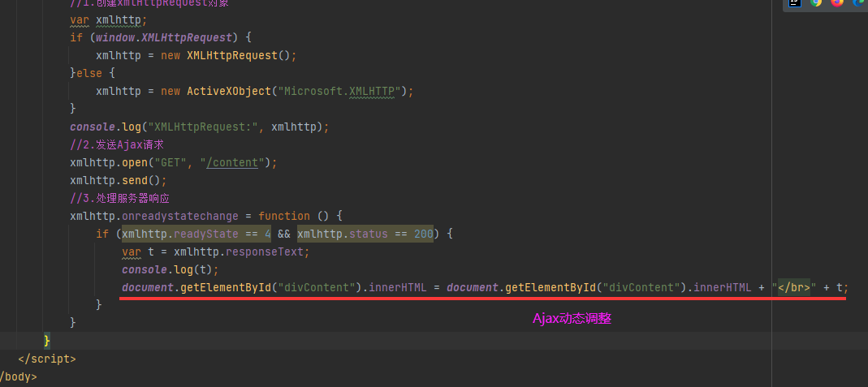Click the var keyword before xmlhttp declaration
This screenshot has width=868, height=387.
coord(79,19)
